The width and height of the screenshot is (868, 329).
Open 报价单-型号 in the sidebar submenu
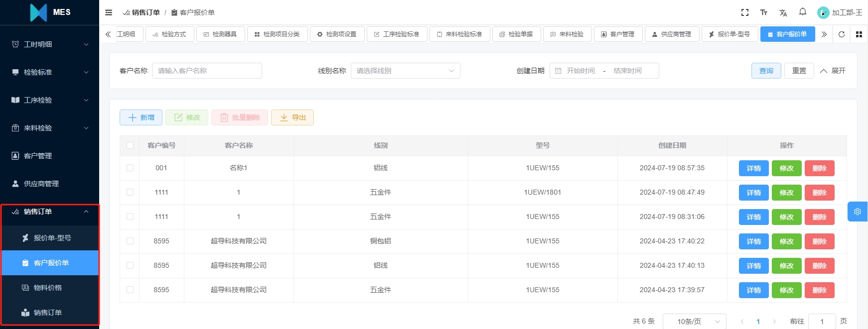(49, 238)
